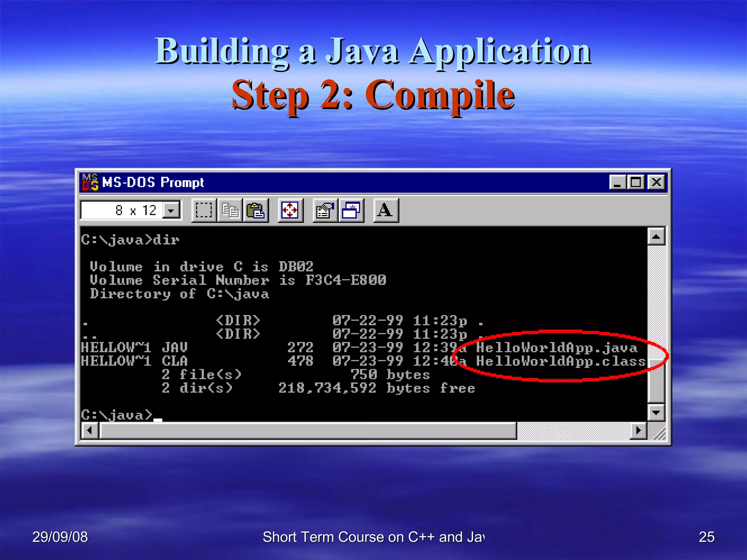The width and height of the screenshot is (747, 560).
Task: Click the right horizontal scrollbar arrow
Action: coord(638,431)
